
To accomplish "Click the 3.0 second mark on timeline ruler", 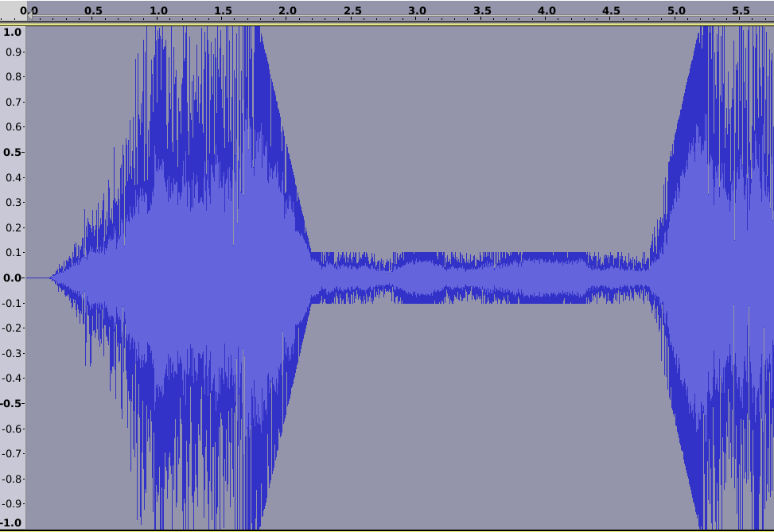I will tap(417, 11).
